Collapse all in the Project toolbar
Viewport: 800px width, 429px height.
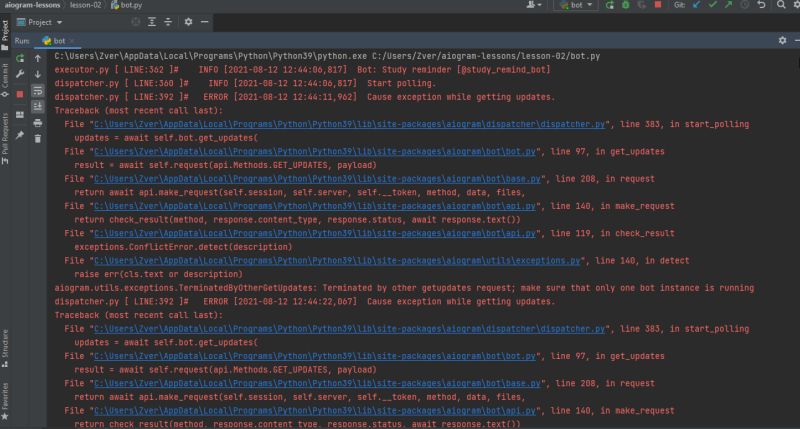pos(168,22)
